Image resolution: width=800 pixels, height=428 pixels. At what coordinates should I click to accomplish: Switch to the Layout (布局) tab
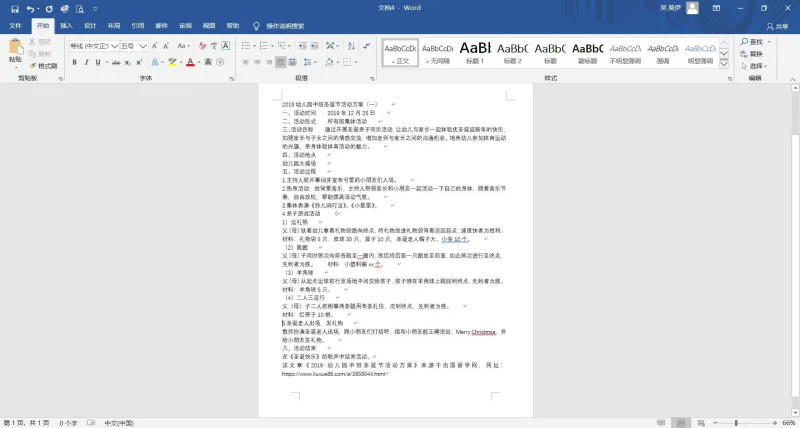pos(114,26)
